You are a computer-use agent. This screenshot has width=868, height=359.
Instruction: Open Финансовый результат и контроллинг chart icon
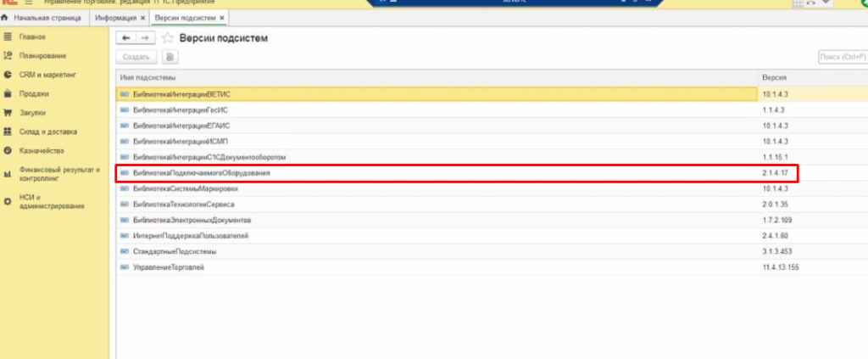8,174
